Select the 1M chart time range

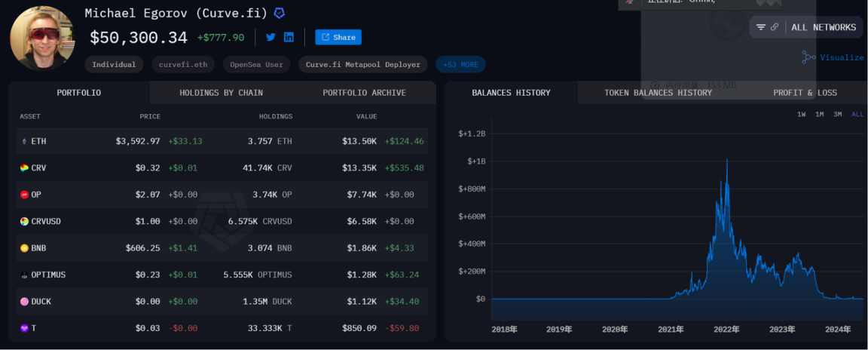[820, 114]
